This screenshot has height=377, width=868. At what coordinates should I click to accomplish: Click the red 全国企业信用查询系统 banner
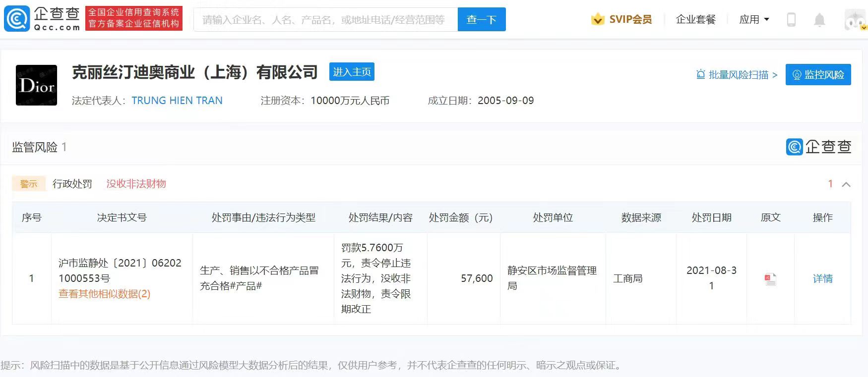coord(134,18)
